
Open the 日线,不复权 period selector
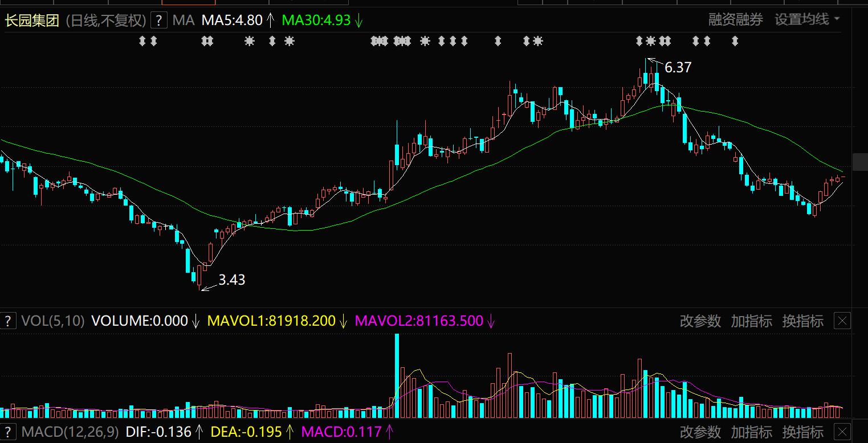pos(106,20)
